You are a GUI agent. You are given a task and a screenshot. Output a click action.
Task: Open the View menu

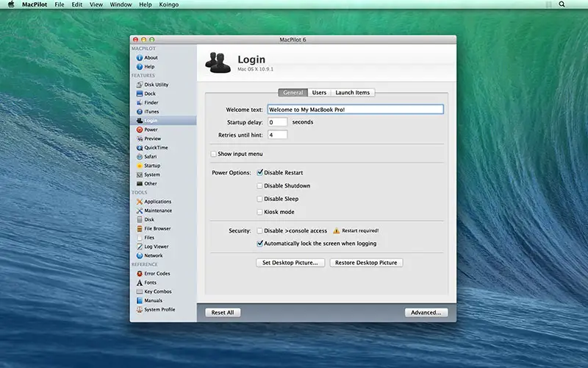click(x=96, y=4)
